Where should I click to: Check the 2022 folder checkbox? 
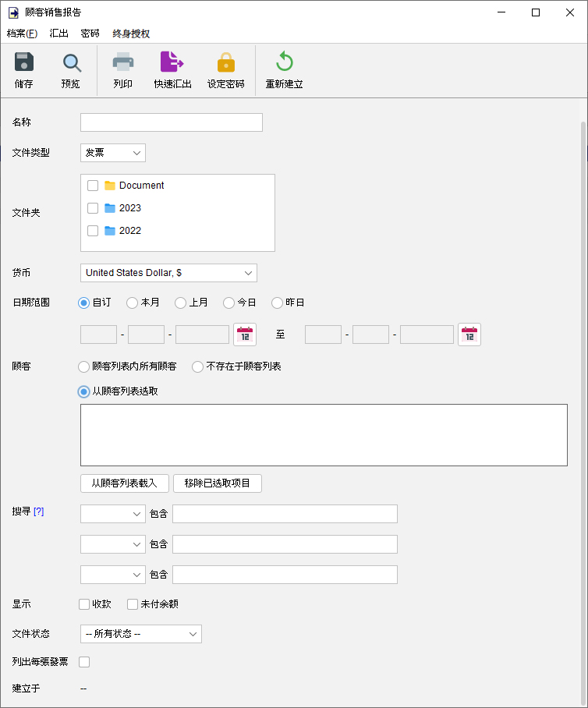93,231
